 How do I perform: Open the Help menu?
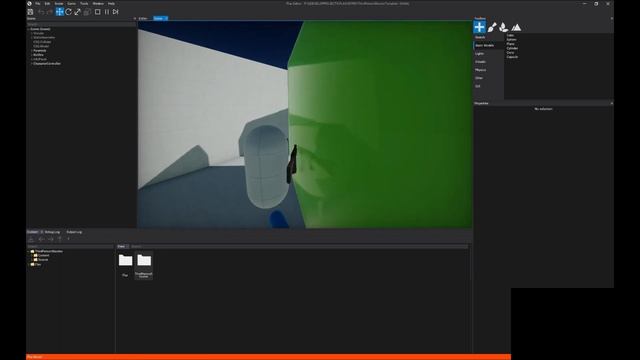pyautogui.click(x=111, y=3)
